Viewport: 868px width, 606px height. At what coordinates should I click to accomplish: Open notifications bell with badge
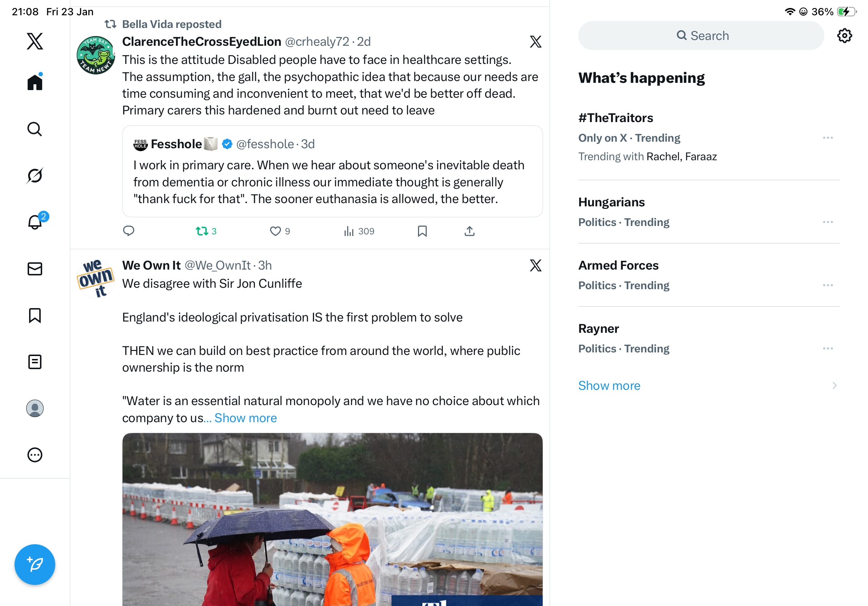click(36, 221)
